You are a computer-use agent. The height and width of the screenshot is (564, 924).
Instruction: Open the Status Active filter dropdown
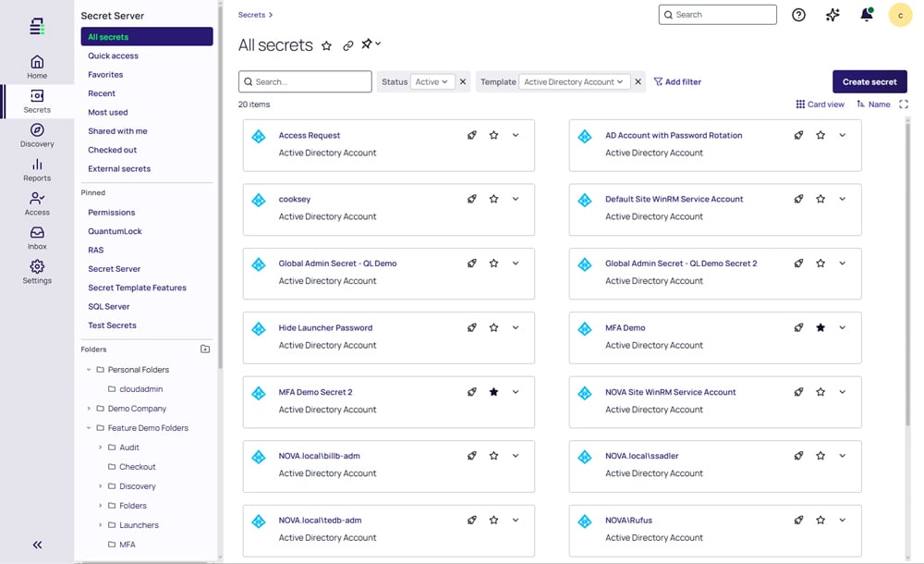tap(433, 81)
